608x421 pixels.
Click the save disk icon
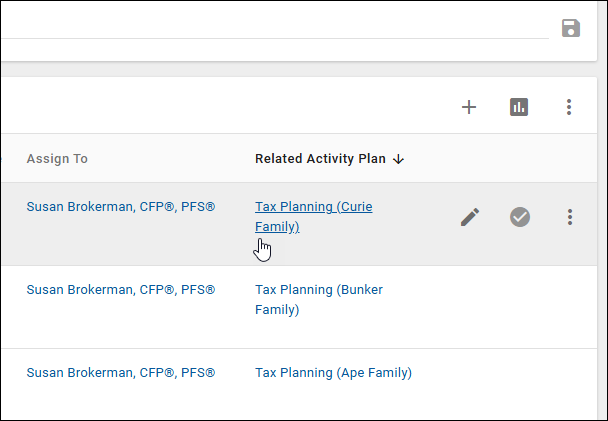pos(571,28)
